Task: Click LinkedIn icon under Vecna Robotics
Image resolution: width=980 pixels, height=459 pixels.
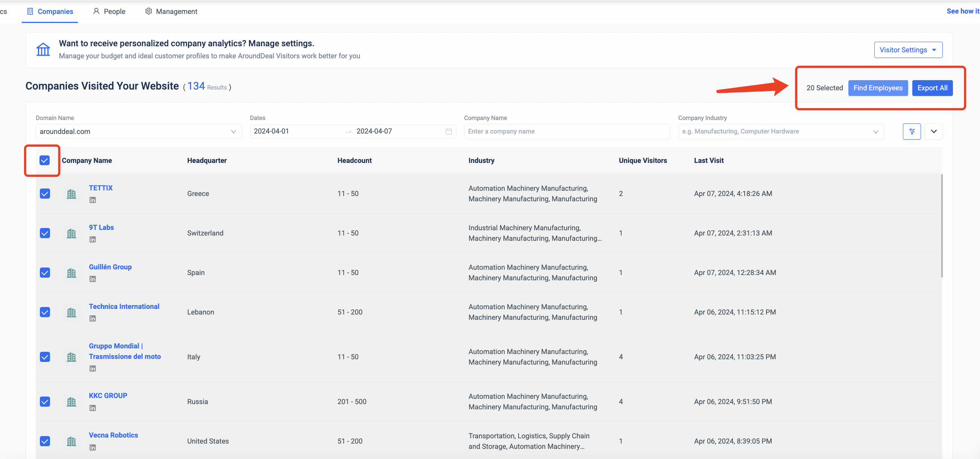Action: click(93, 448)
